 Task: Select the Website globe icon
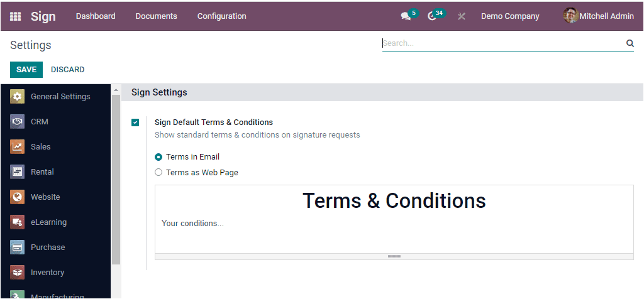(x=17, y=197)
